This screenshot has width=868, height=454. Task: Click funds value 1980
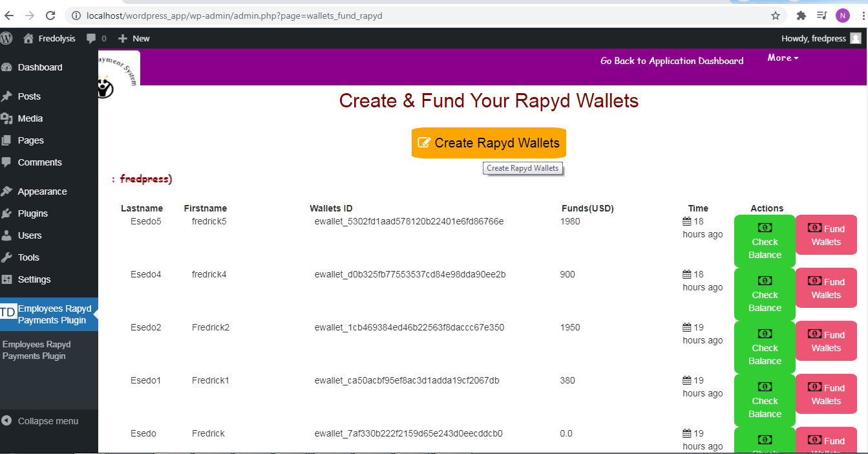pyautogui.click(x=570, y=221)
